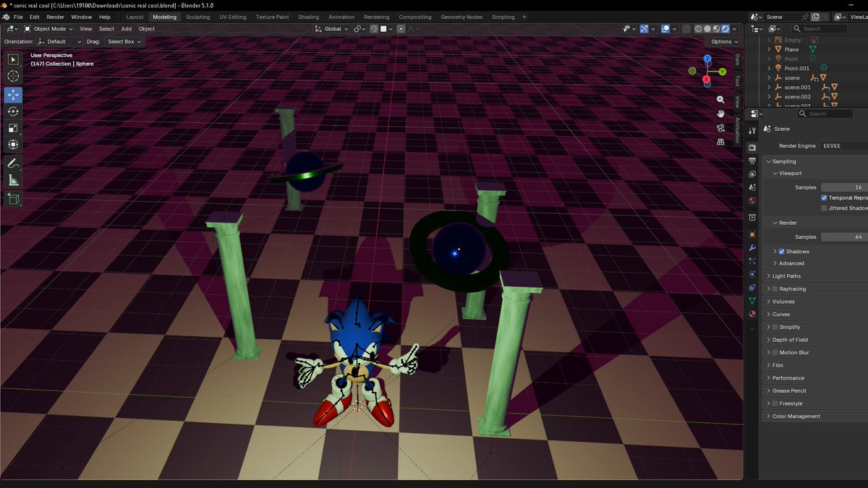Viewport: 868px width, 488px height.
Task: Open the Edit menu
Action: click(35, 17)
